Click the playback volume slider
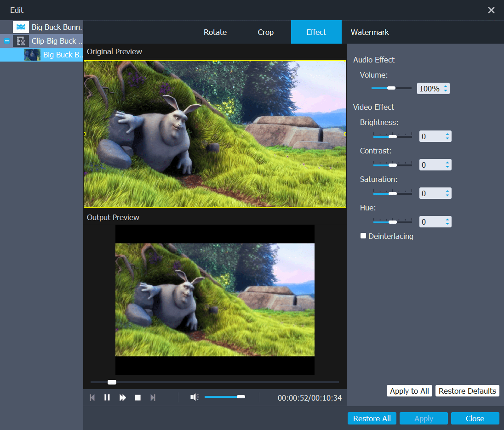The width and height of the screenshot is (504, 430). [x=225, y=397]
